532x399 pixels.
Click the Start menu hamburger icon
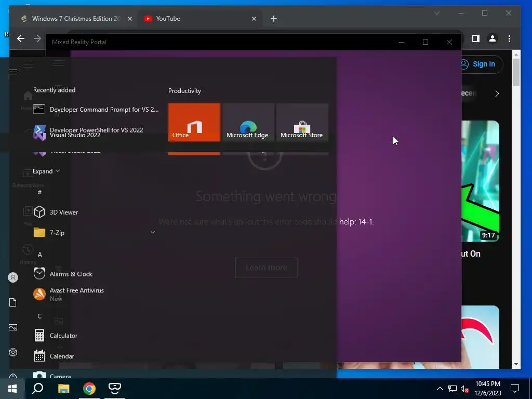click(x=13, y=72)
